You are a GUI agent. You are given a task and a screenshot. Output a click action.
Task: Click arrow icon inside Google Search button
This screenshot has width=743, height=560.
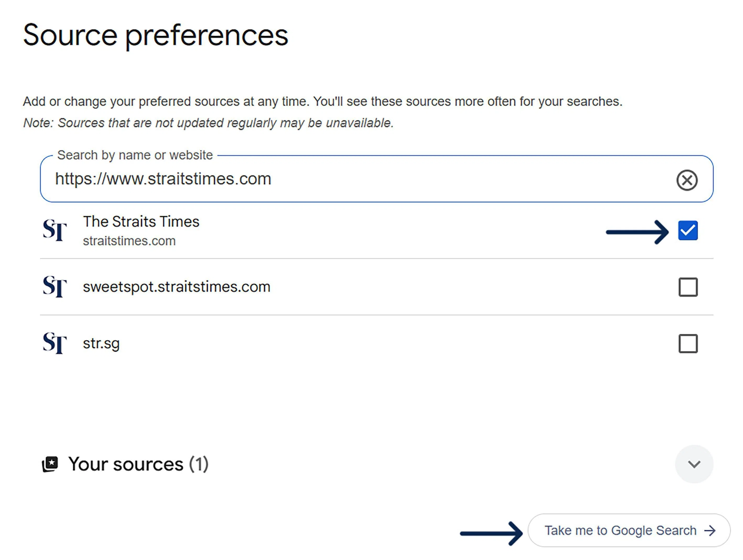[710, 531]
